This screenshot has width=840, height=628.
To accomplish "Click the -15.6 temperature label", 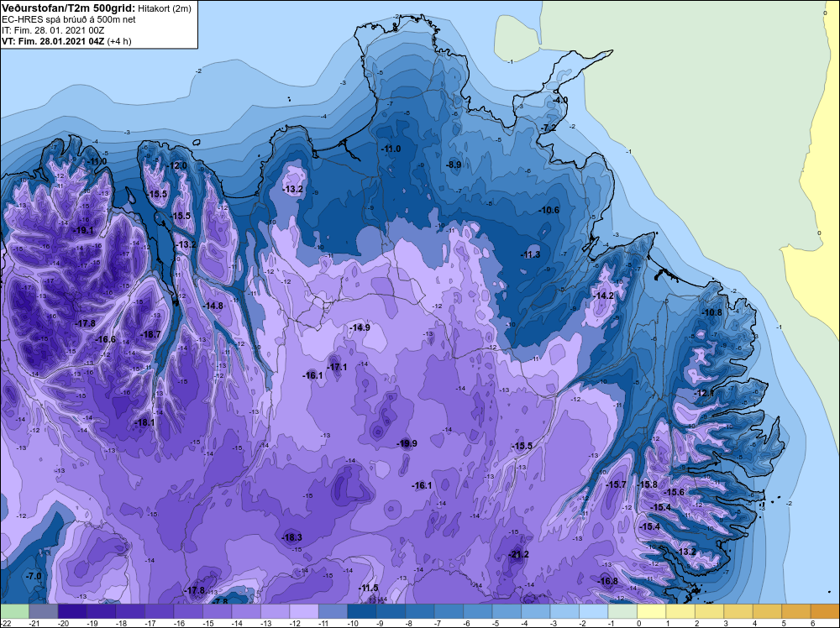I will coord(674,493).
